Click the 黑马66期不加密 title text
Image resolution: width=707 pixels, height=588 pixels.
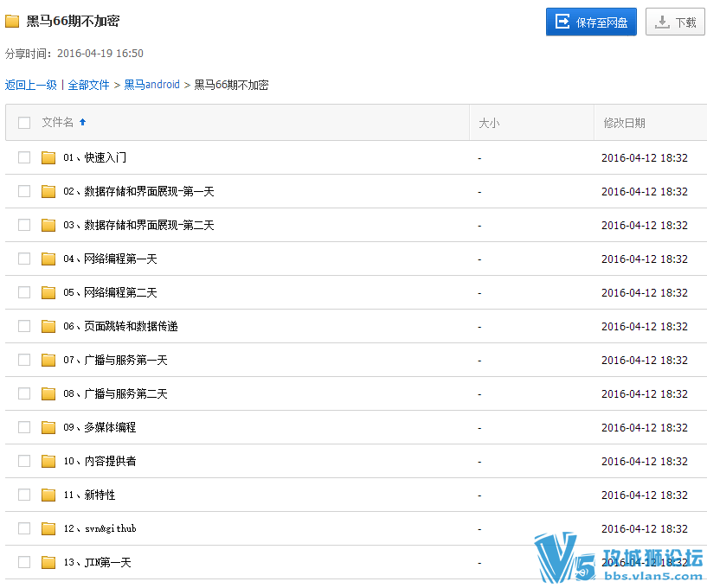coord(73,21)
